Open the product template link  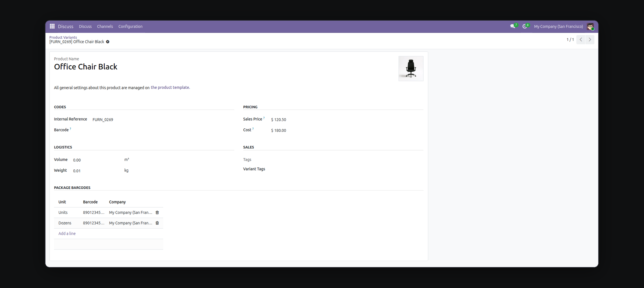(170, 87)
